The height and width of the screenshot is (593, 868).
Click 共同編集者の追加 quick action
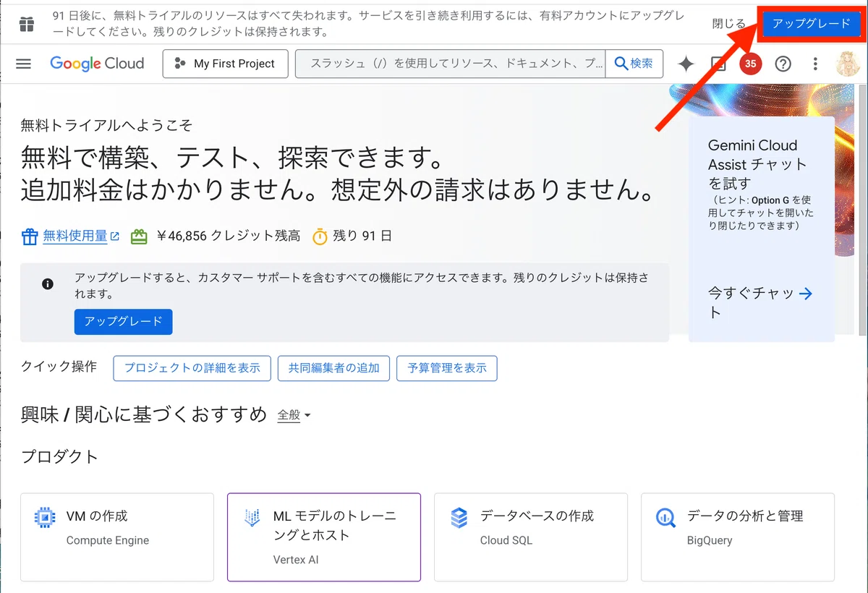(x=333, y=368)
